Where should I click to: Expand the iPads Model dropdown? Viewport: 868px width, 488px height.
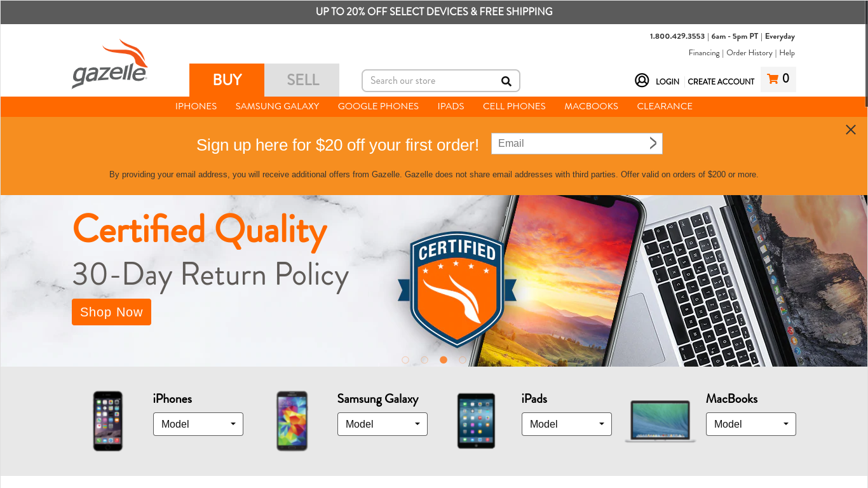tap(567, 424)
